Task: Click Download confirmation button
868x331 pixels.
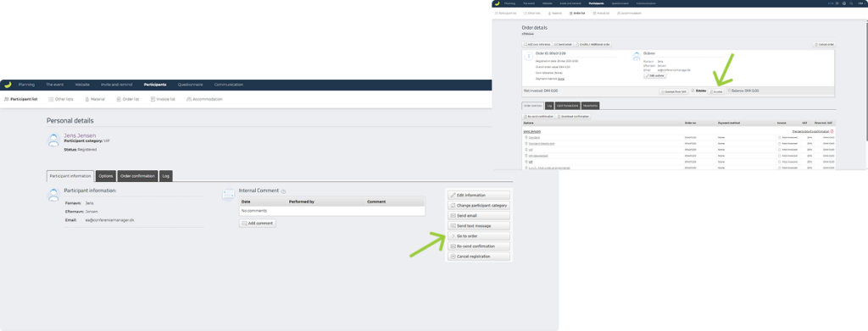Action: point(574,117)
